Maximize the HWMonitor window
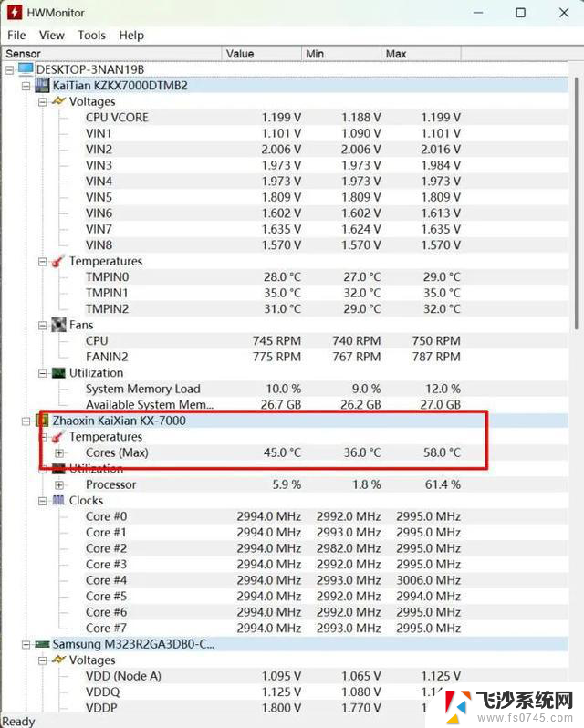Image resolution: width=584 pixels, height=728 pixels. coord(521,13)
